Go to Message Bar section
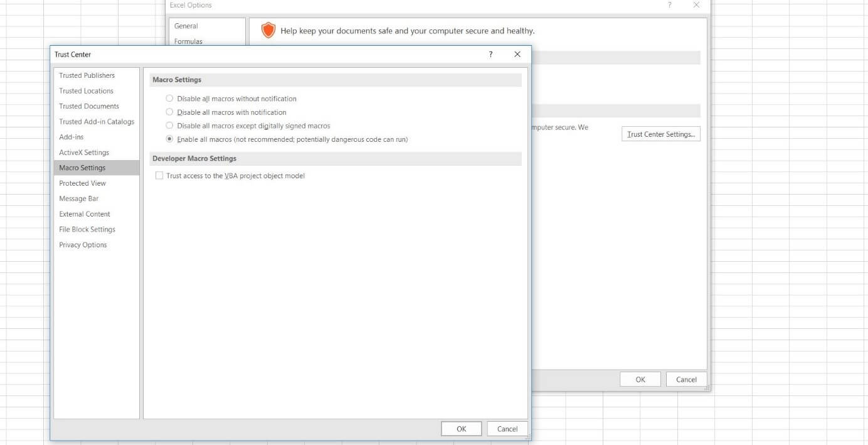868x445 pixels. [97, 198]
